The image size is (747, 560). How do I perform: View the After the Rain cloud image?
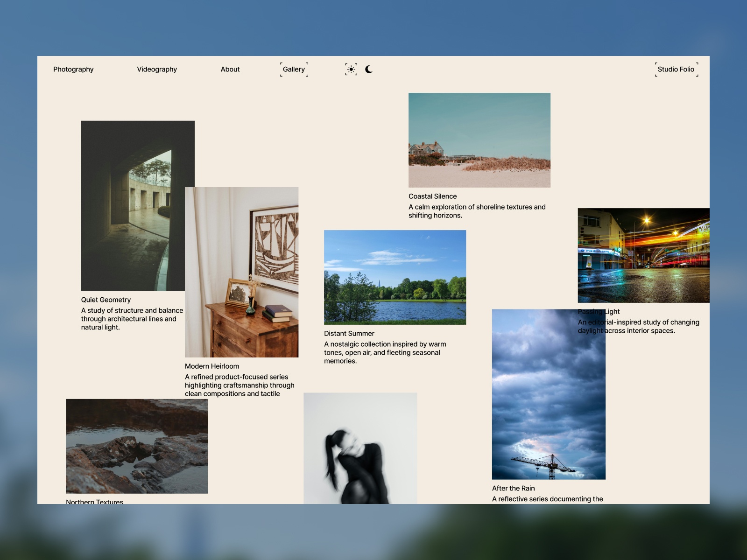click(549, 394)
